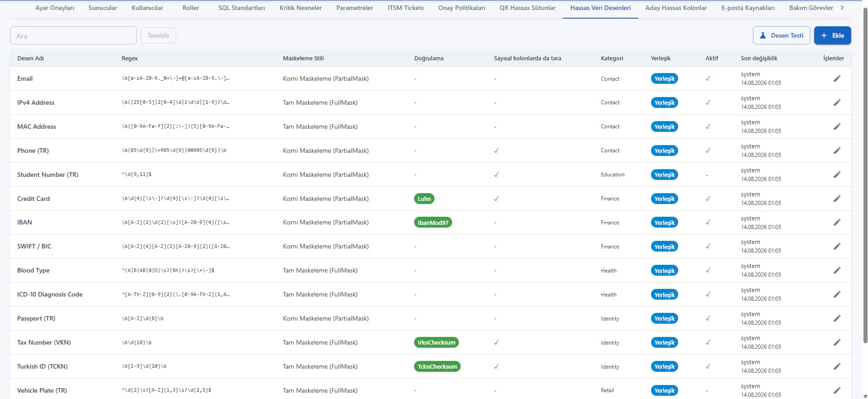Open the Desen Testi pattern tester

(x=781, y=35)
